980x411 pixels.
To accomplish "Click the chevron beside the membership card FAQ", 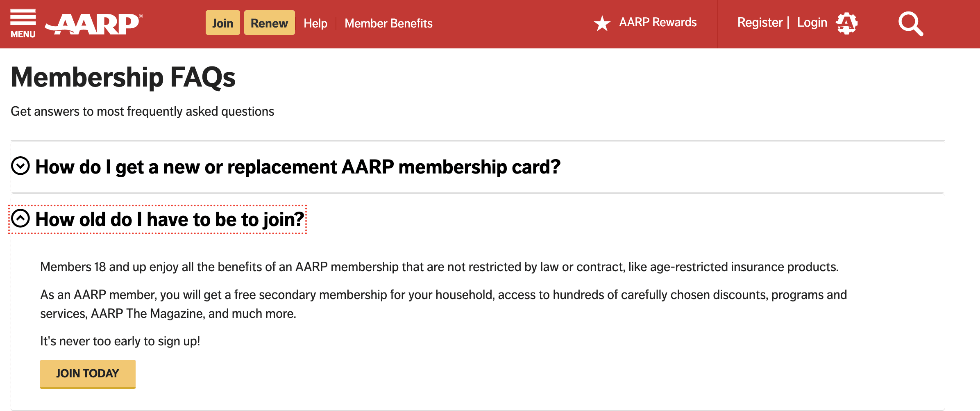I will (20, 167).
